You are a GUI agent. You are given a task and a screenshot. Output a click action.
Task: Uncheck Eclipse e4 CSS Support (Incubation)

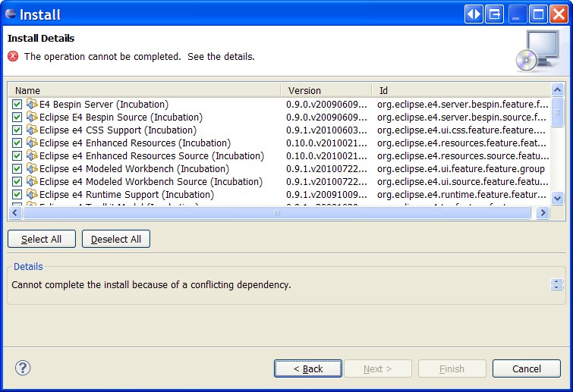[x=17, y=130]
